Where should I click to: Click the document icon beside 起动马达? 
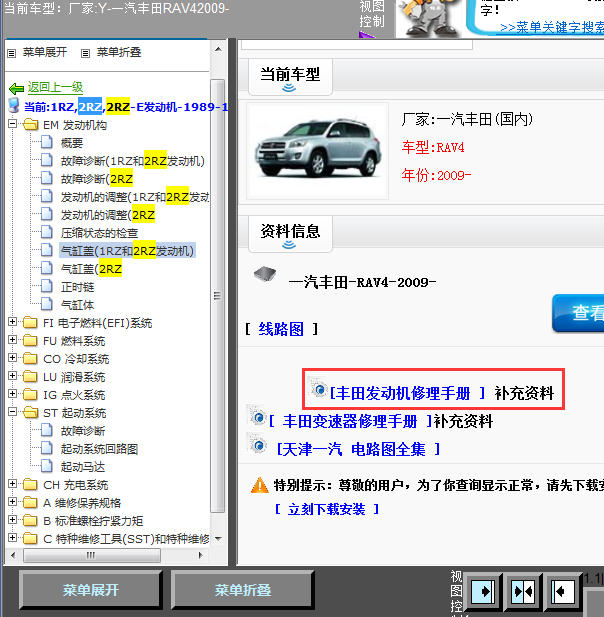[47, 466]
